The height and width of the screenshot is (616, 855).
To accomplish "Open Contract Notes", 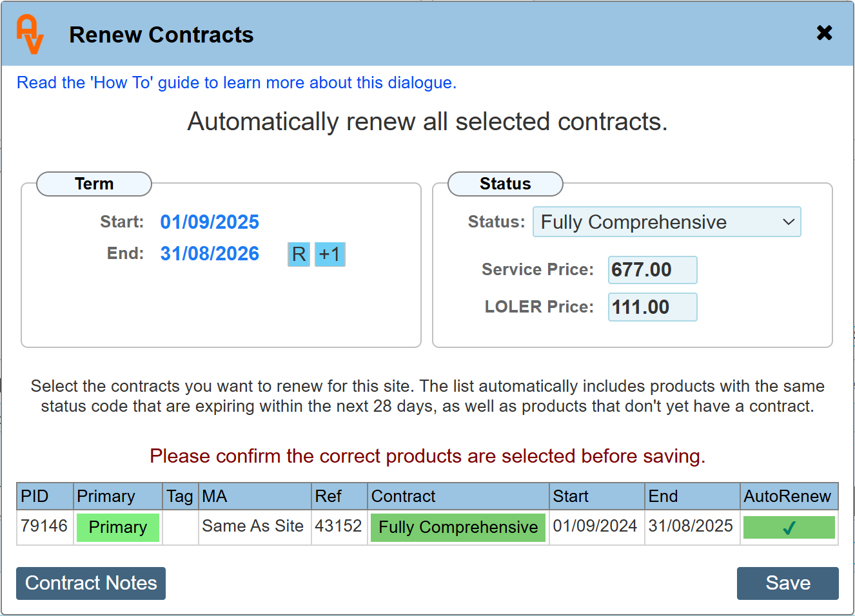I will pos(91,583).
